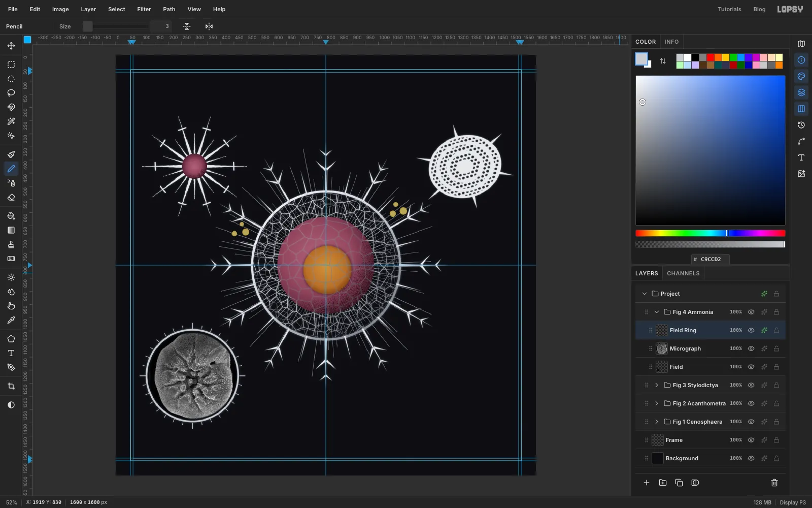The image size is (812, 508).
Task: Lock the Field layer
Action: coord(776,367)
